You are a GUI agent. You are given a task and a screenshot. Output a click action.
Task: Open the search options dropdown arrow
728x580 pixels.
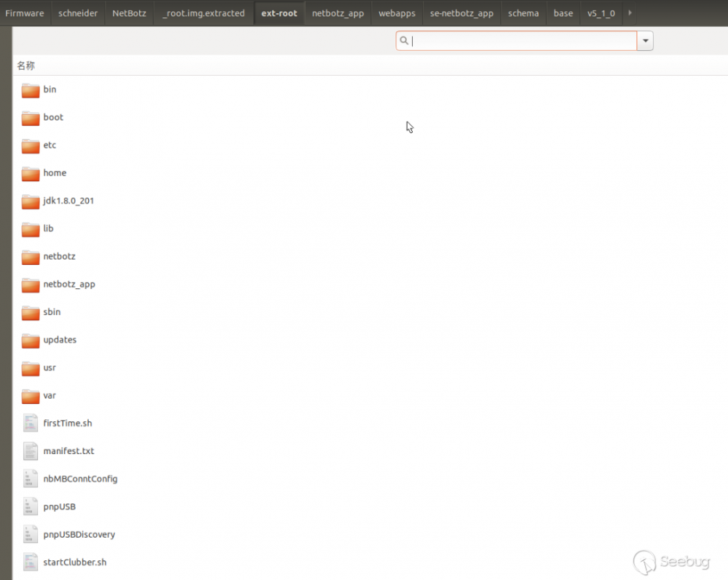(645, 41)
